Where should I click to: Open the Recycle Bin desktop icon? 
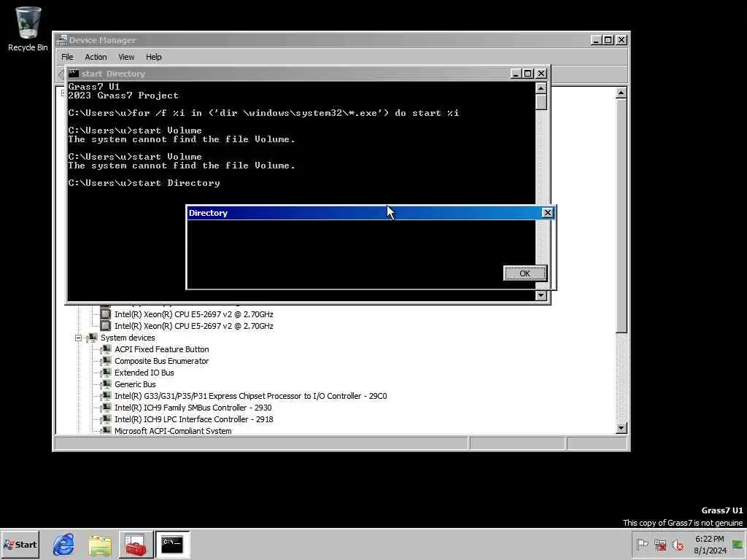(x=28, y=28)
